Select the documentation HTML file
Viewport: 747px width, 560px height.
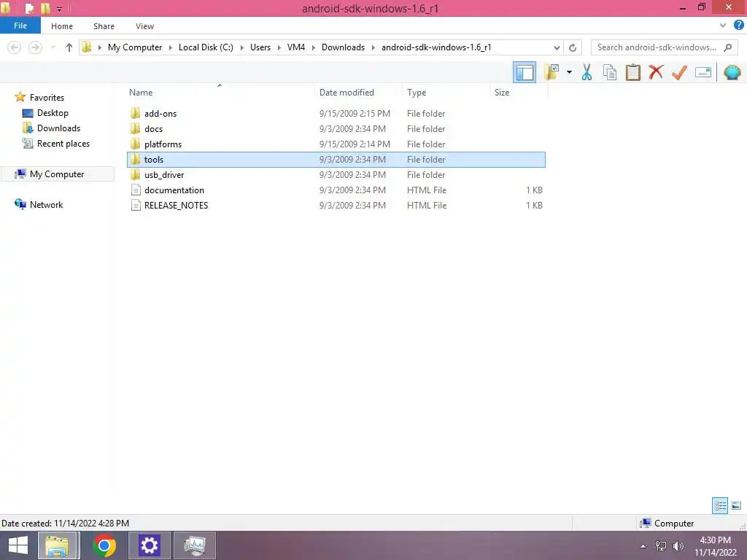(336, 190)
